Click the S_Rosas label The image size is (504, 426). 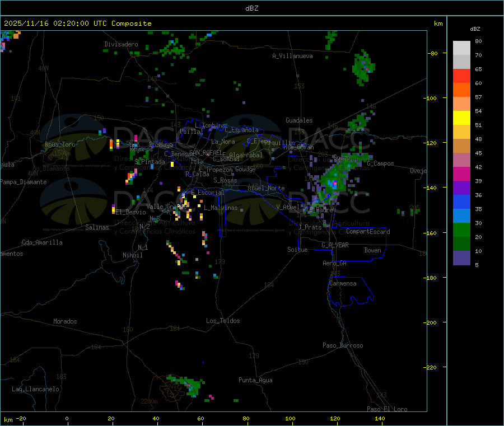click(x=225, y=180)
